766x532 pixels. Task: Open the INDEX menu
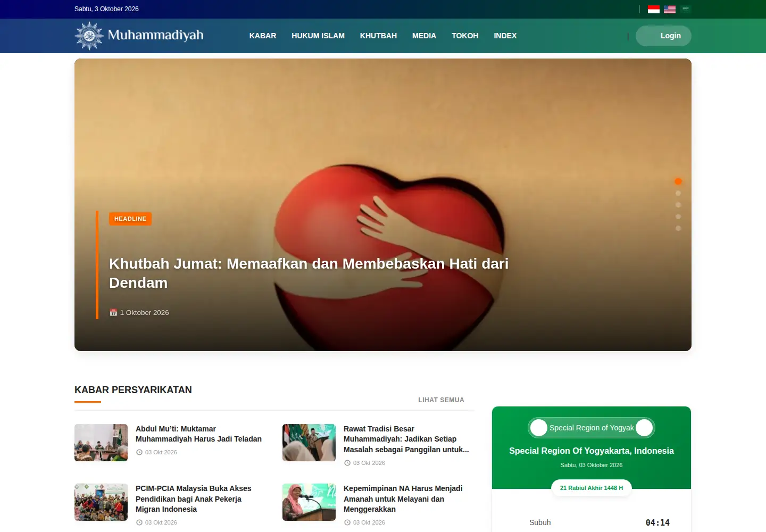click(505, 36)
